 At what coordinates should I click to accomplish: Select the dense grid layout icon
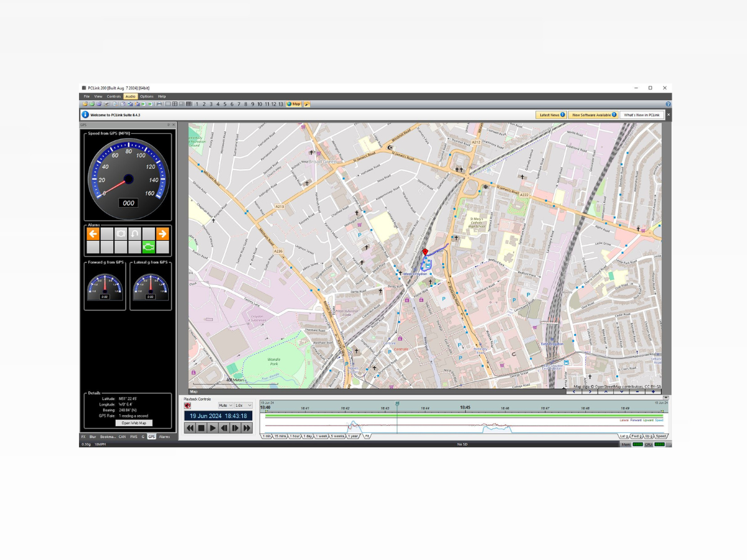[189, 104]
